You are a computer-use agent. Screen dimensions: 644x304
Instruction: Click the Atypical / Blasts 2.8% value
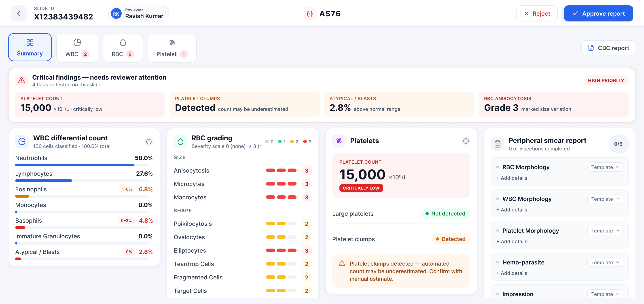click(x=146, y=252)
